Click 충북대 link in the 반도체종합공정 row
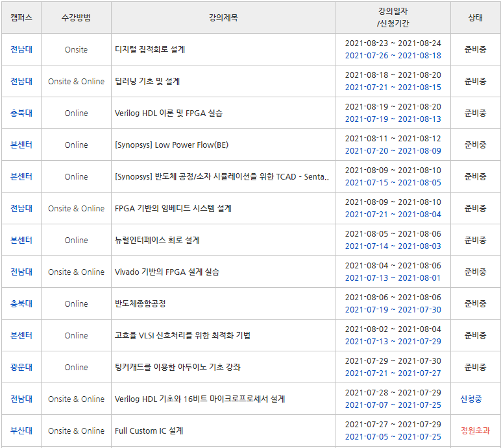Screen dimensions: 501x448 pyautogui.click(x=21, y=303)
